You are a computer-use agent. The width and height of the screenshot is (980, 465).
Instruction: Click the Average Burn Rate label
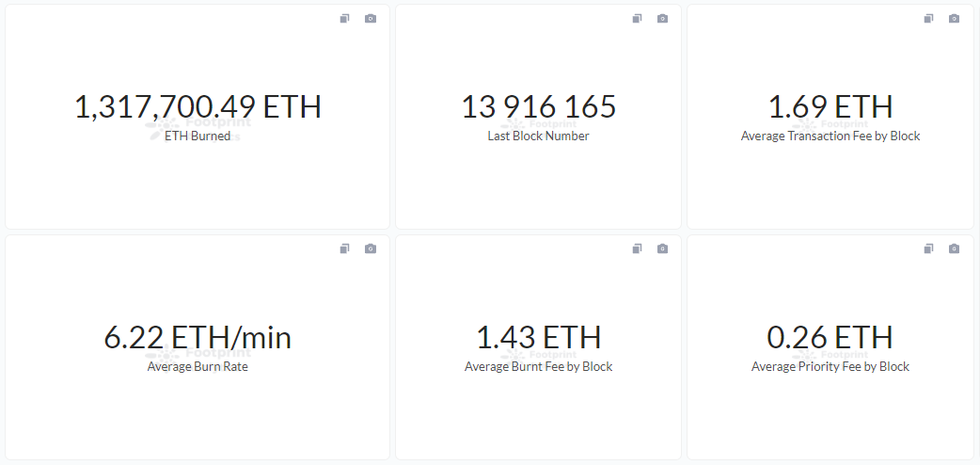(x=198, y=366)
